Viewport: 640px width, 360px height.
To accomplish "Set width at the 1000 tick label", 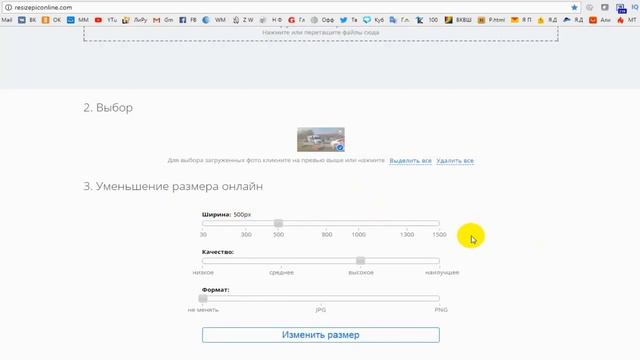I will click(x=358, y=235).
